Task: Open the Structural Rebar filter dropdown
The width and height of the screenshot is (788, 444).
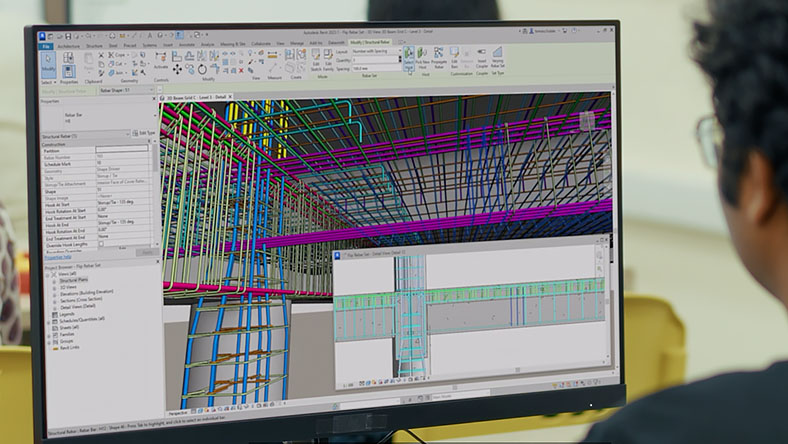Action: pyautogui.click(x=86, y=136)
